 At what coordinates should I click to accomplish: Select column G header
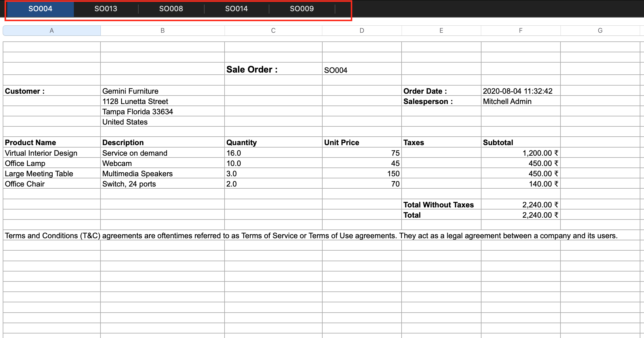(600, 31)
